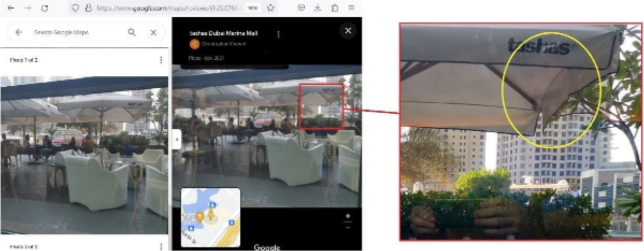
Task: Open the extensions icon in the toolbar
Action: pos(335,8)
